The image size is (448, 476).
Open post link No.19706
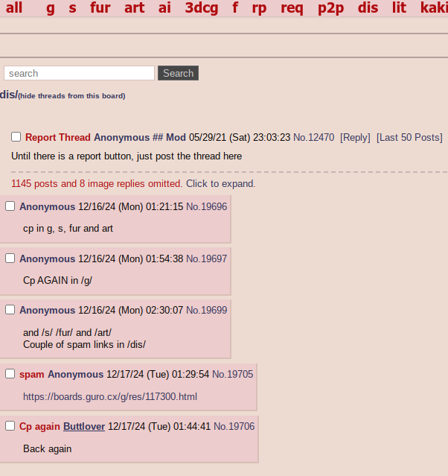[234, 427]
